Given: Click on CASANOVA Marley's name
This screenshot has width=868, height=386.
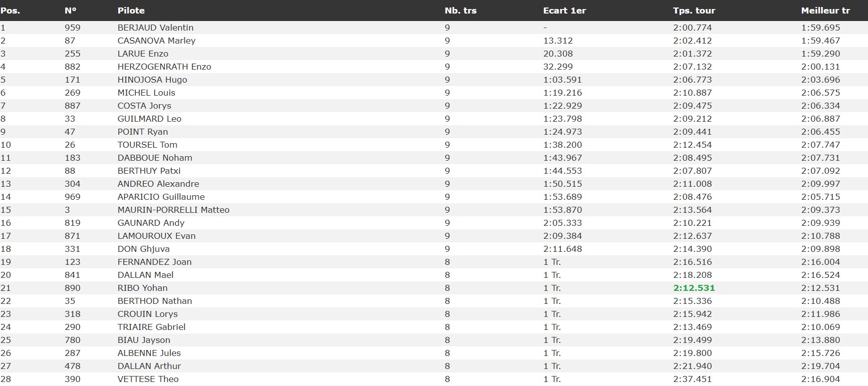Looking at the screenshot, I should click(156, 41).
